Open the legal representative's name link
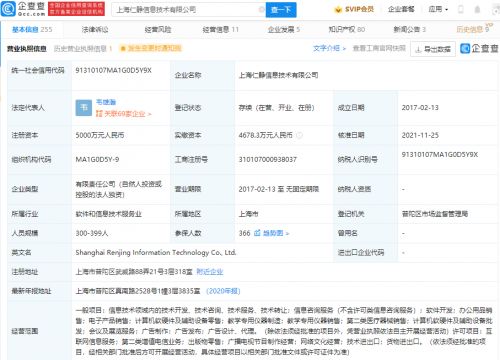 (106, 102)
